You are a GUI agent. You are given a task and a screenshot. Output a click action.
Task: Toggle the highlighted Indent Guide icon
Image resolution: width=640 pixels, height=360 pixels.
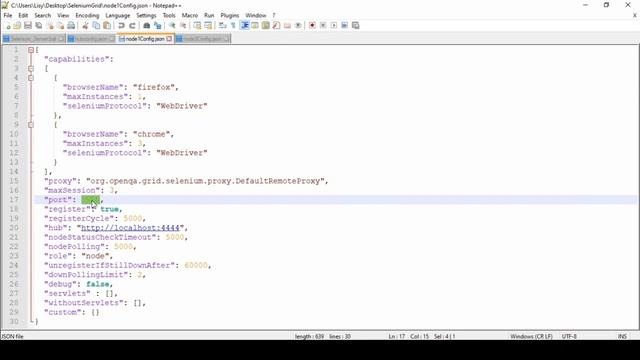click(244, 25)
